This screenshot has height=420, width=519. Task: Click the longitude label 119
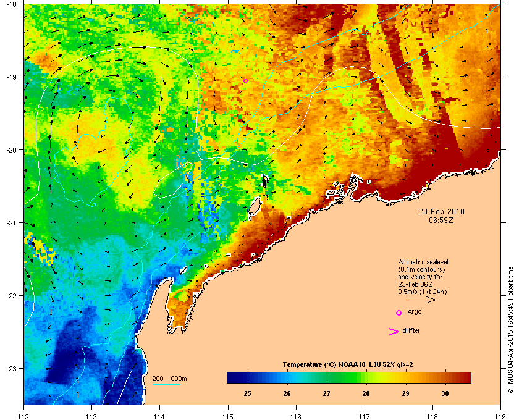coord(500,416)
